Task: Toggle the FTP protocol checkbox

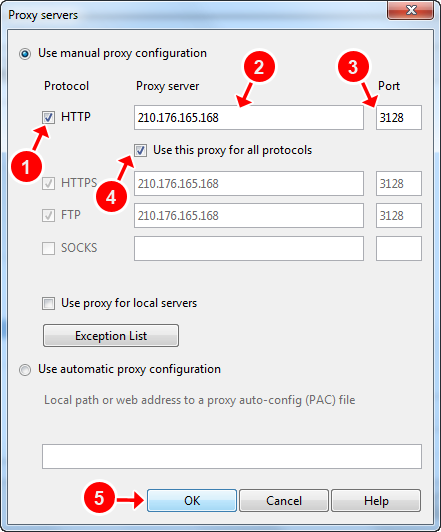Action: coord(49,215)
